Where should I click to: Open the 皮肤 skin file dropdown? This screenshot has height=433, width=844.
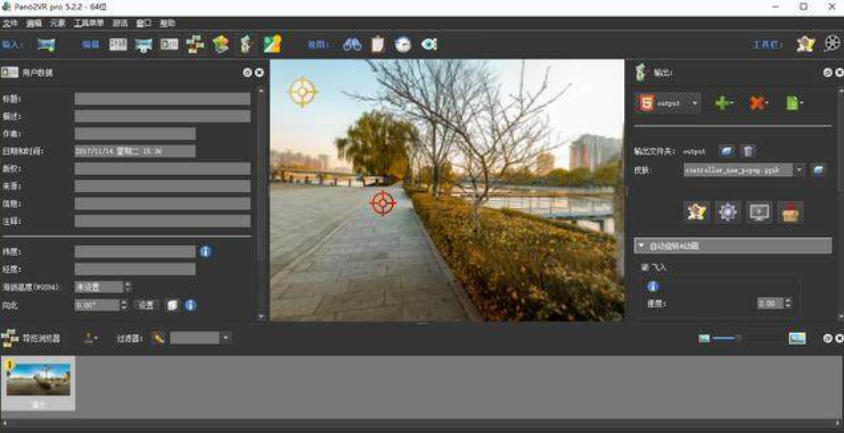(799, 170)
